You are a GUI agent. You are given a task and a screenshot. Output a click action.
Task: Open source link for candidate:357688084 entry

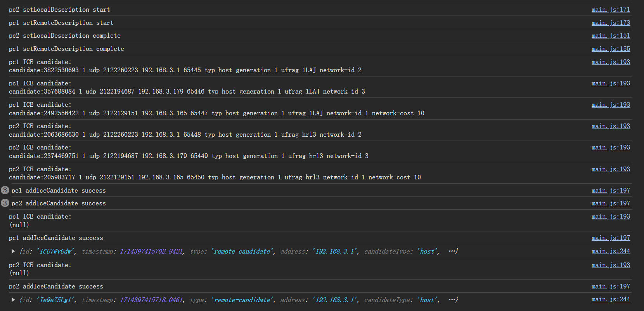point(611,83)
